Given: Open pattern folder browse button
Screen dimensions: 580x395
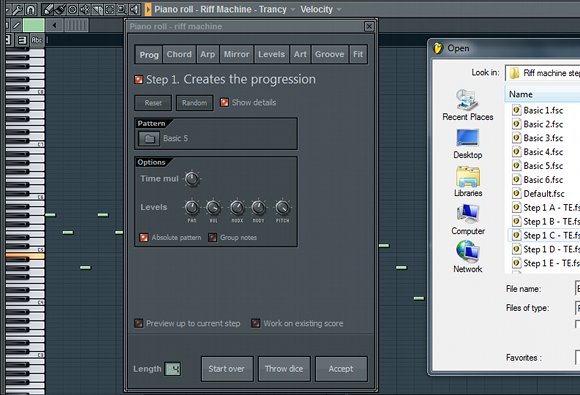Looking at the screenshot, I should pos(149,139).
